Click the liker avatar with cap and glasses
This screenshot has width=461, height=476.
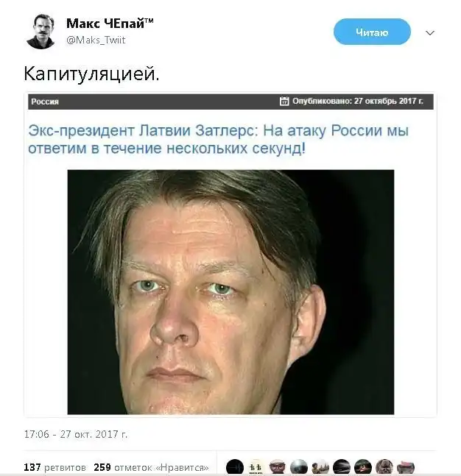[278, 467]
